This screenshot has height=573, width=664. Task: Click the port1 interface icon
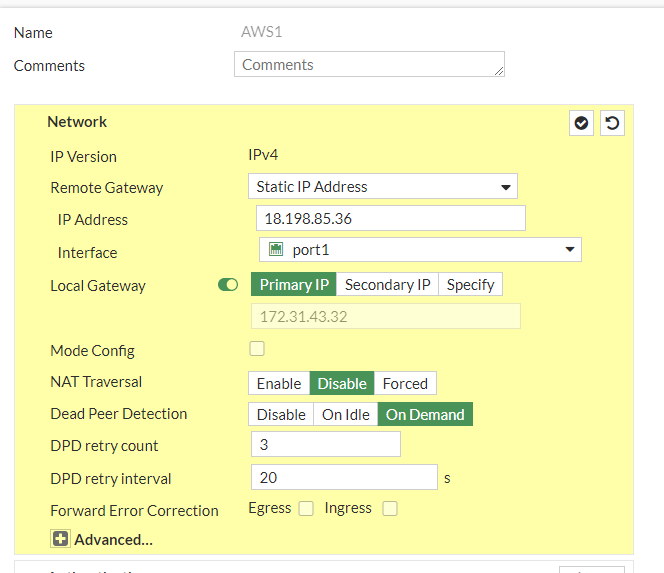(x=277, y=250)
